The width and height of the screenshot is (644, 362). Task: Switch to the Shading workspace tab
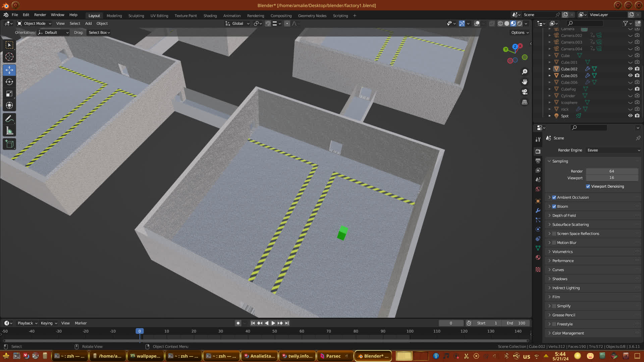210,16
